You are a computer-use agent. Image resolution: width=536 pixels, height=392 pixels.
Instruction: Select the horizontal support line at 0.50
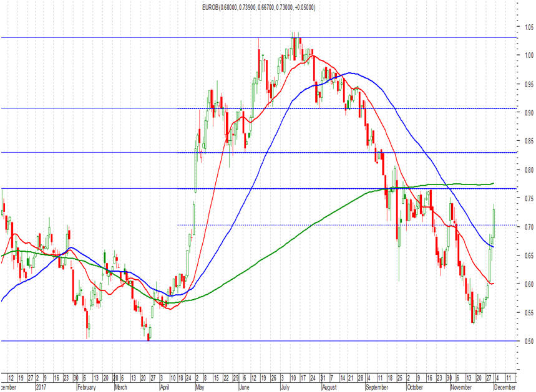(x=259, y=341)
